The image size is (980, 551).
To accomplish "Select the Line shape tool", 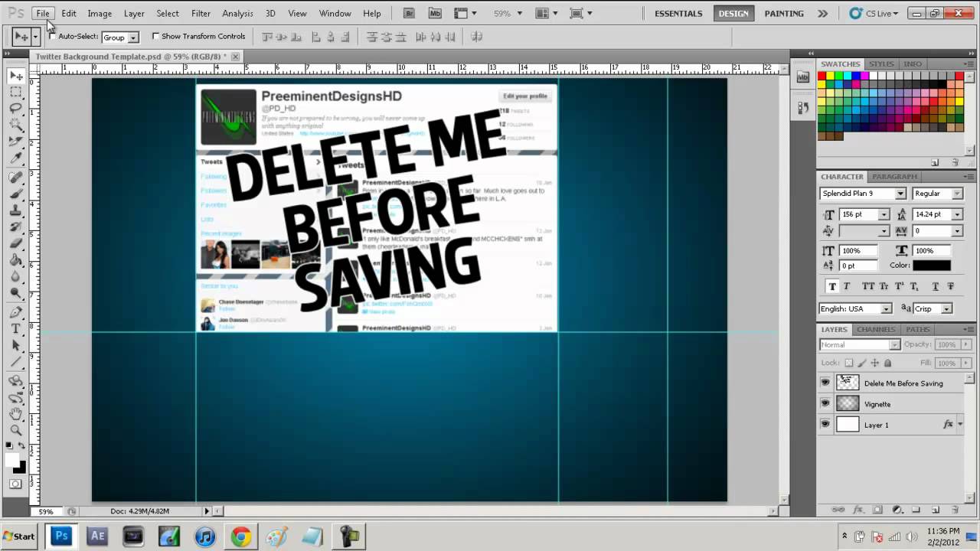I will [x=15, y=362].
